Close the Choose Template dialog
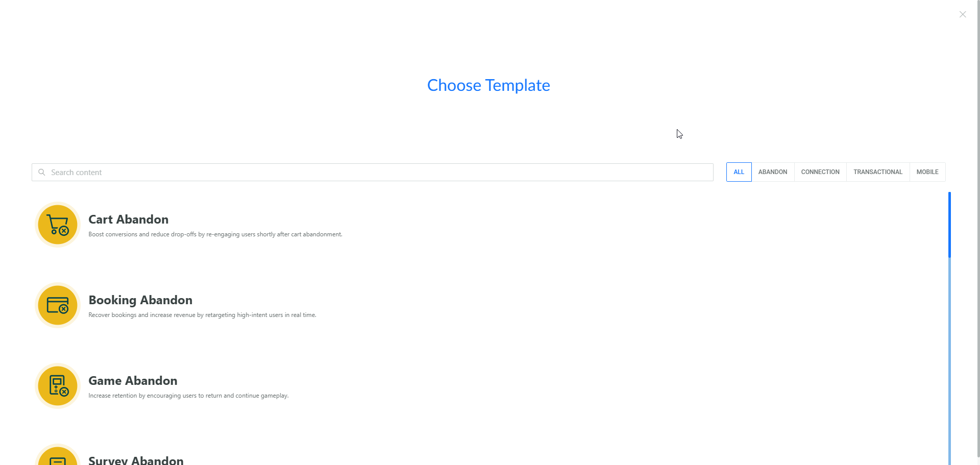Image resolution: width=980 pixels, height=465 pixels. (x=963, y=14)
